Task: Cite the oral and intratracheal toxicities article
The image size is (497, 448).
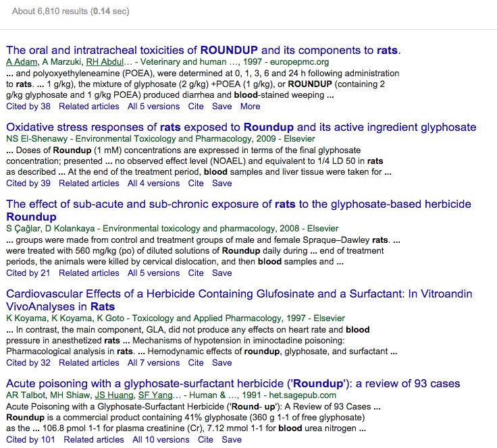Action: click(196, 106)
